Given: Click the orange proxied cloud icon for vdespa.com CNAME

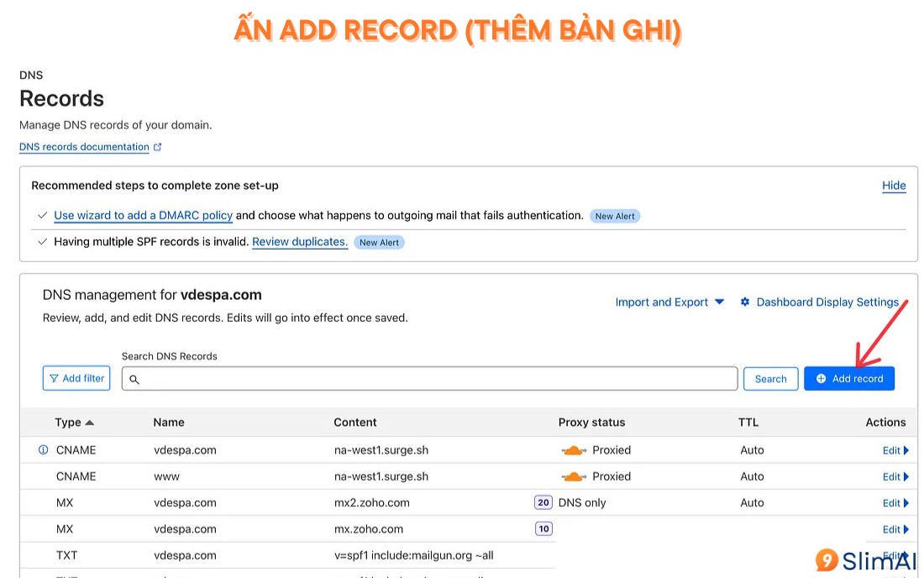Looking at the screenshot, I should tap(574, 451).
